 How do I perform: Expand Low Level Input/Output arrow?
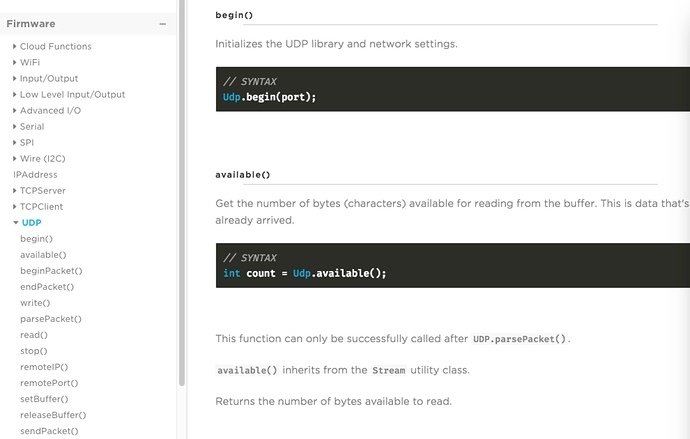(x=15, y=95)
